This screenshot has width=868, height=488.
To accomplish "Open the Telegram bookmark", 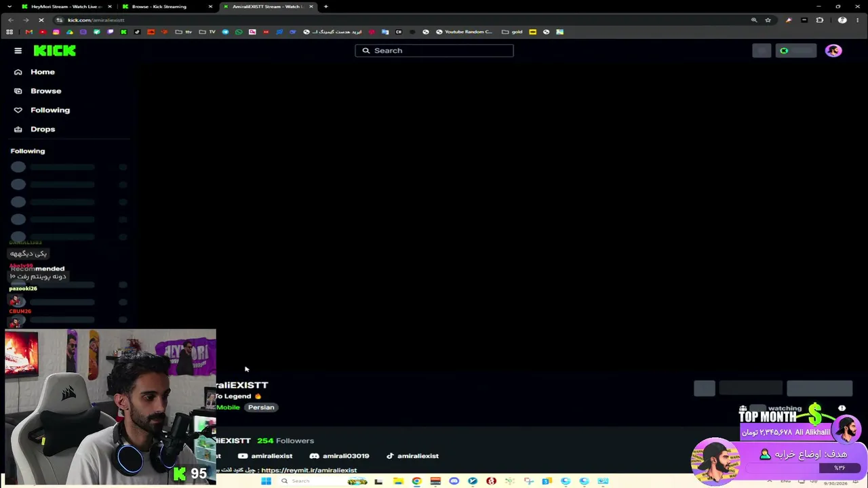I will pos(225,32).
